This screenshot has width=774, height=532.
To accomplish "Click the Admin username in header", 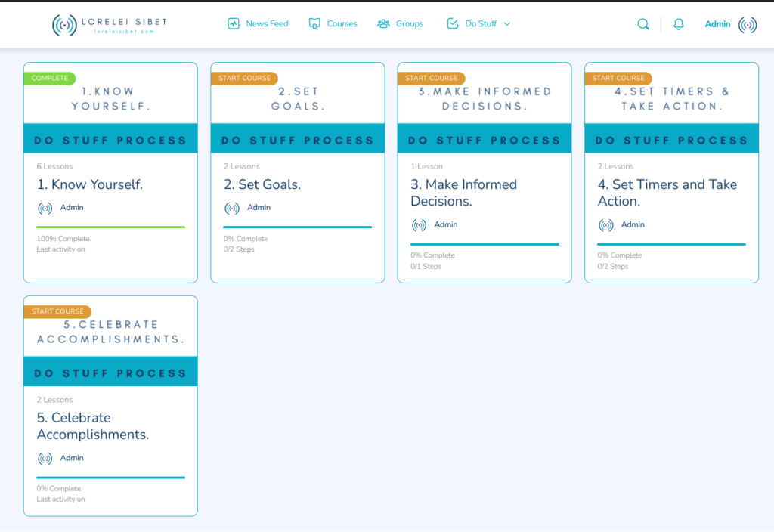I will 717,24.
